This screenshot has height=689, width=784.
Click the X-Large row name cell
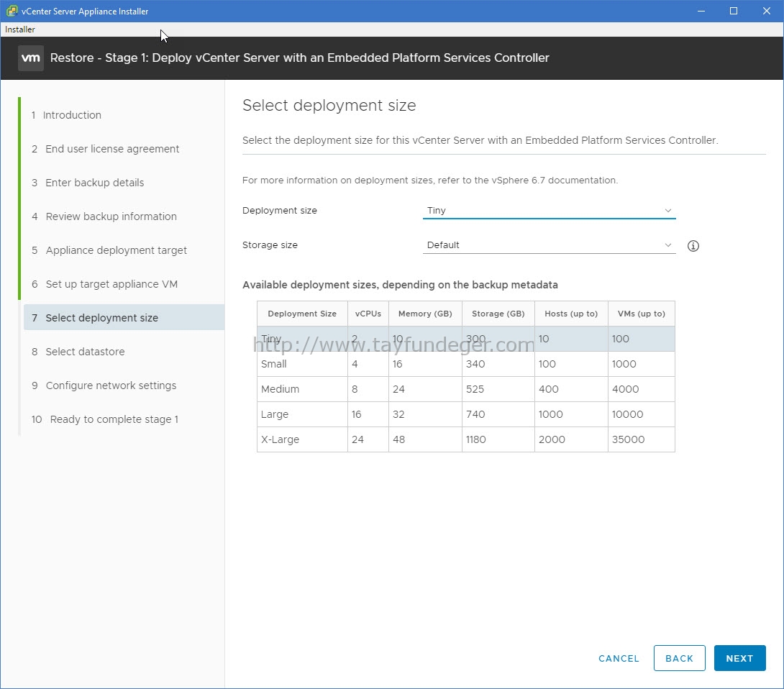coord(302,439)
